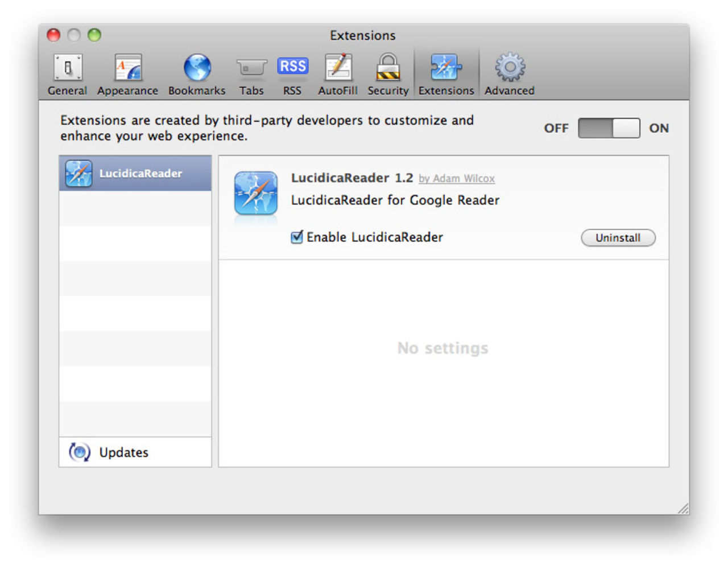Open the Security padlock pane

click(388, 75)
